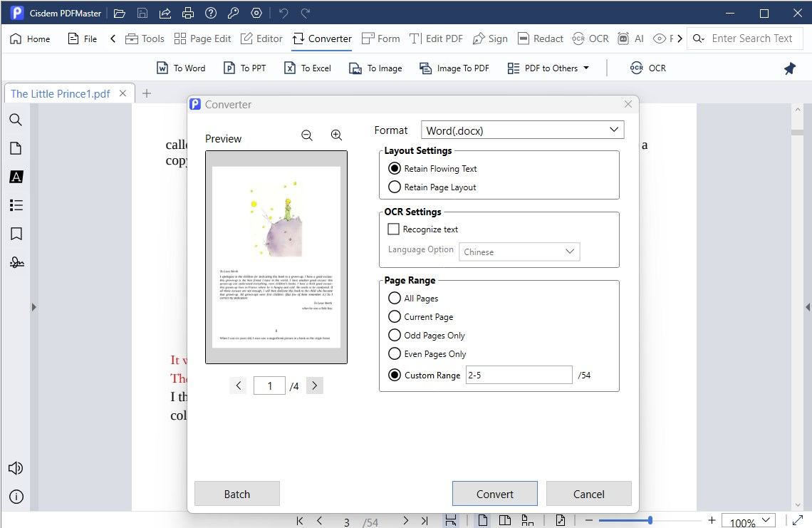
Task: Click the zoom slider handle
Action: click(650, 520)
